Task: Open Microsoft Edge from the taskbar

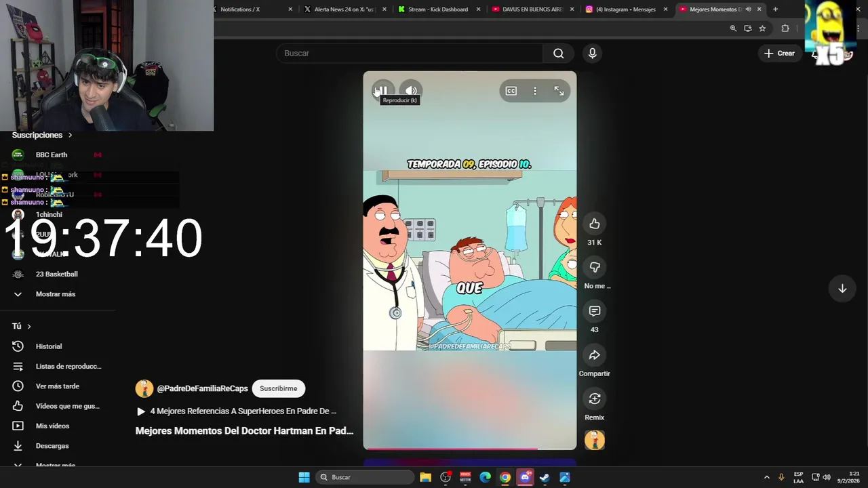Action: (x=486, y=477)
